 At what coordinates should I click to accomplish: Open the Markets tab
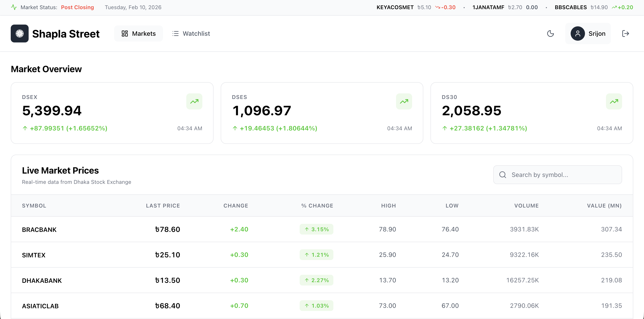click(138, 34)
